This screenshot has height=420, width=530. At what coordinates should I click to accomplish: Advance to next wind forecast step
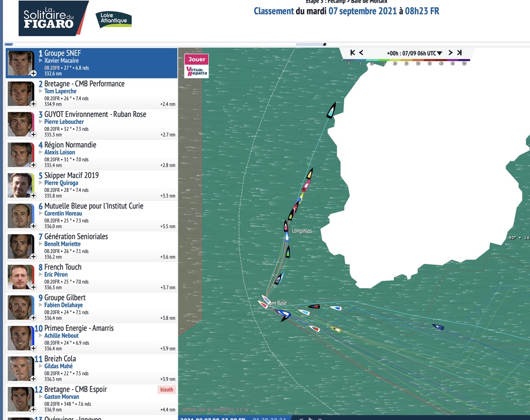[x=450, y=53]
